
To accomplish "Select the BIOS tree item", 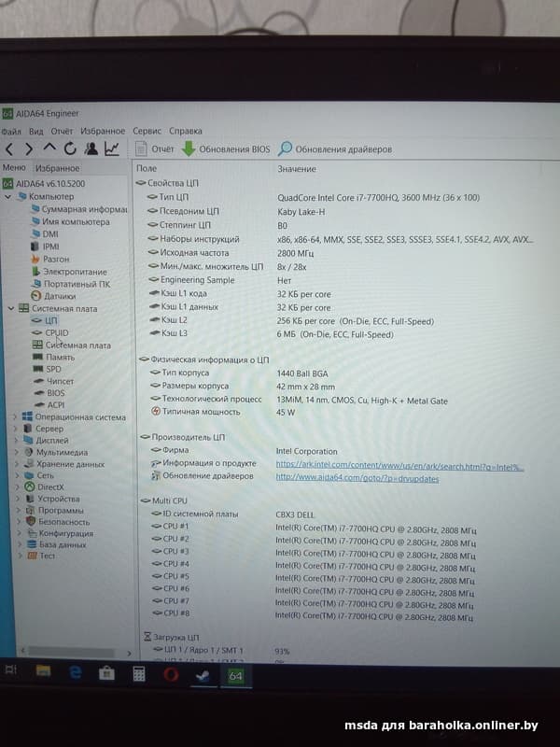I will point(49,393).
